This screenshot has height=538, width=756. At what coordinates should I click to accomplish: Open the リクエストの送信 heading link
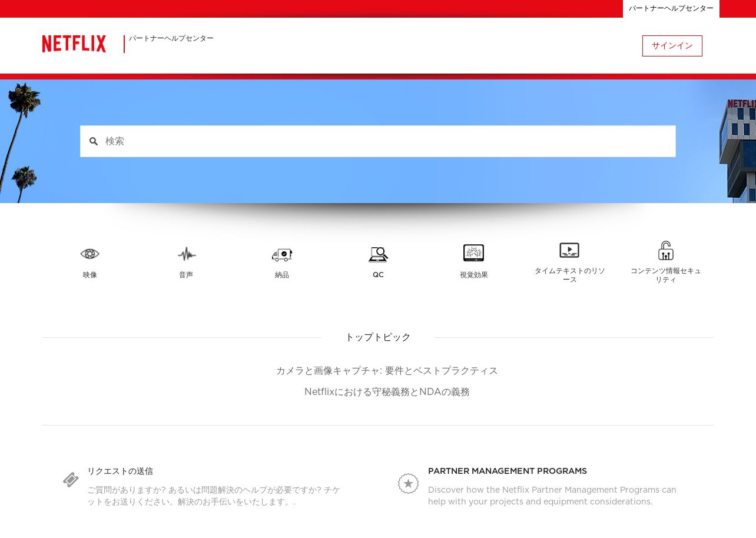tap(120, 471)
